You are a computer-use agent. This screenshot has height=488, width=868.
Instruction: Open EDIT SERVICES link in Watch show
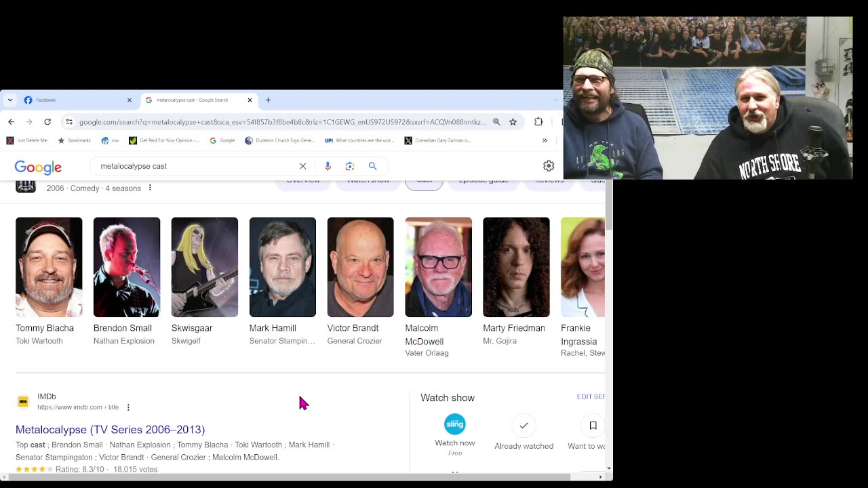point(591,396)
